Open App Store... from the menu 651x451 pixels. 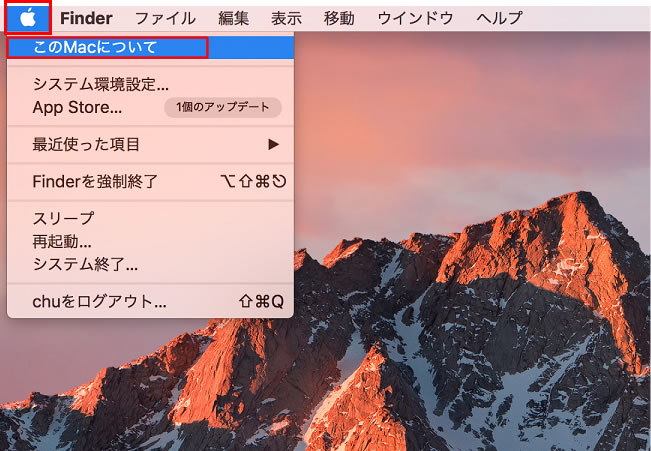point(150,108)
